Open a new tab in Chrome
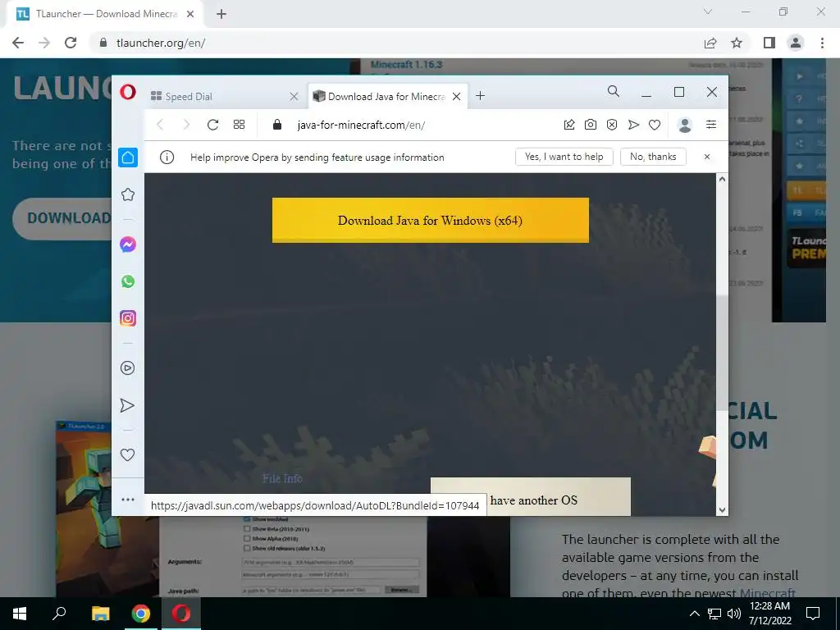 coord(221,15)
